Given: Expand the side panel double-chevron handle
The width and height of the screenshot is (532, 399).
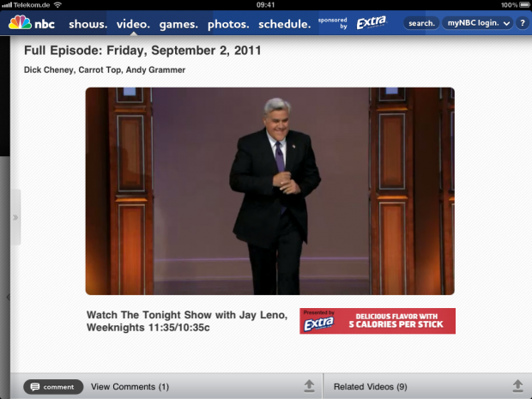Looking at the screenshot, I should click(x=15, y=217).
